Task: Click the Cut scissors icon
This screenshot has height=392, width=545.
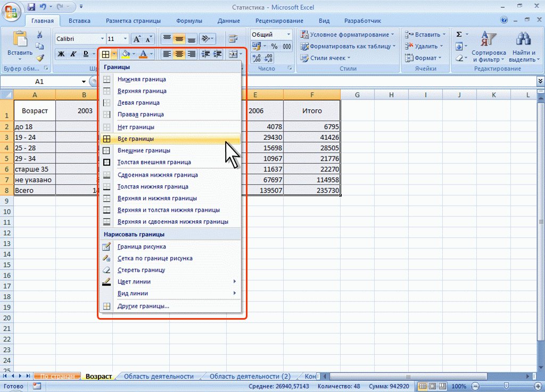Action: pos(40,35)
